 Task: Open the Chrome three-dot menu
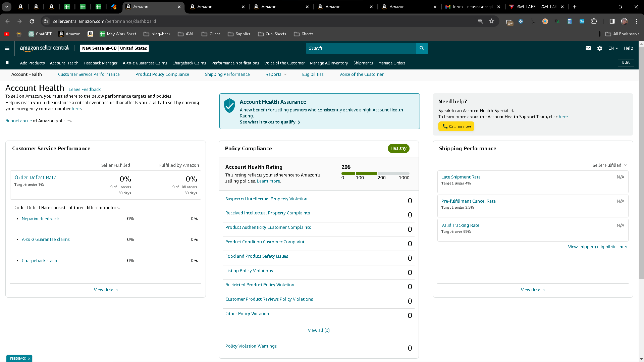tap(636, 21)
